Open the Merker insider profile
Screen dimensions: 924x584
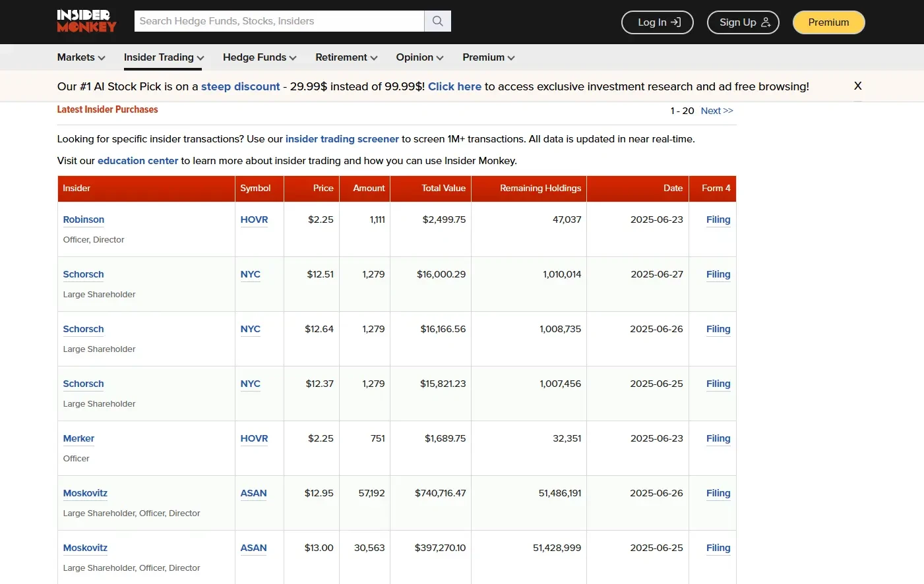(x=78, y=438)
